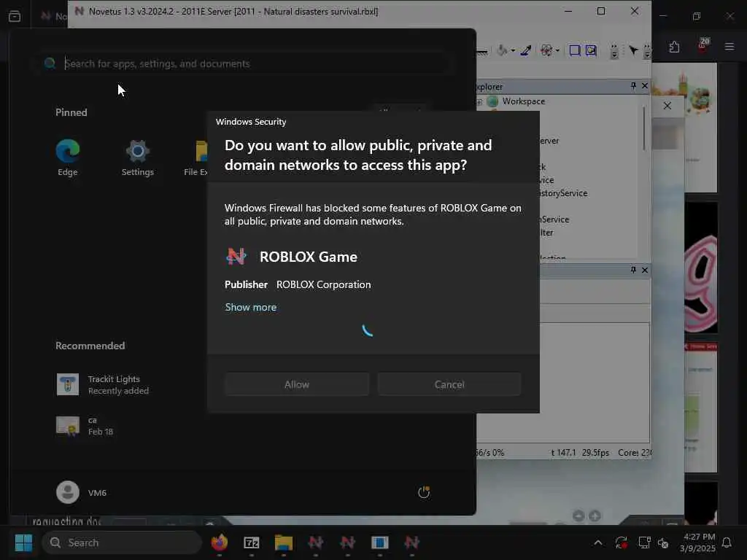Open Firefox from the taskbar
The height and width of the screenshot is (560, 747).
220,542
